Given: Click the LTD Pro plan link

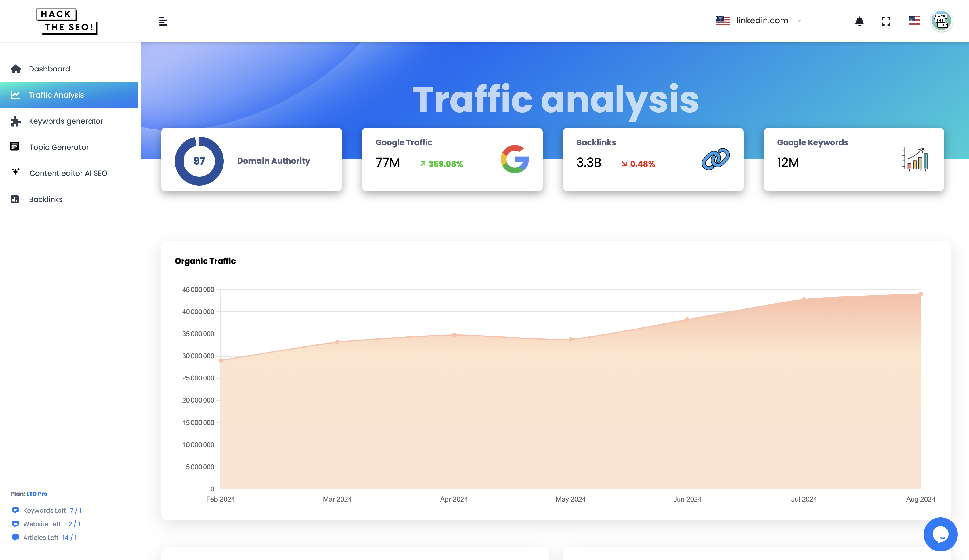Looking at the screenshot, I should pos(37,494).
